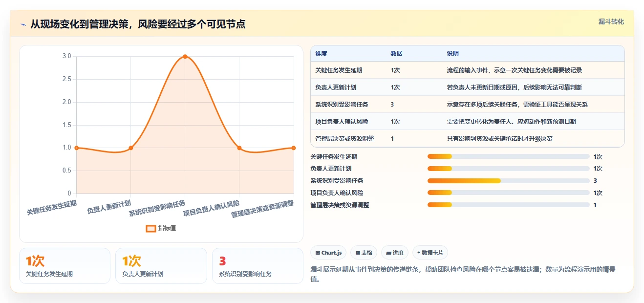Select the Chart.js chip
This screenshot has height=303, width=644.
[x=328, y=253]
